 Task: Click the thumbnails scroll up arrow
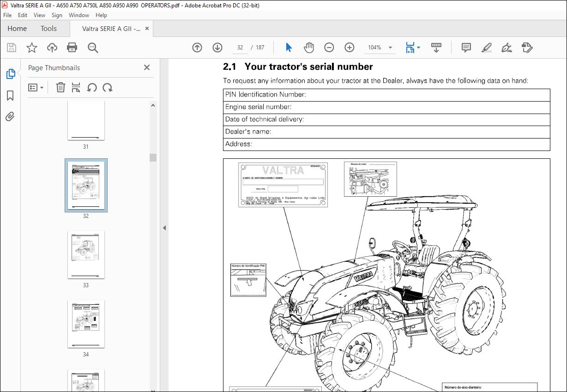[x=153, y=105]
